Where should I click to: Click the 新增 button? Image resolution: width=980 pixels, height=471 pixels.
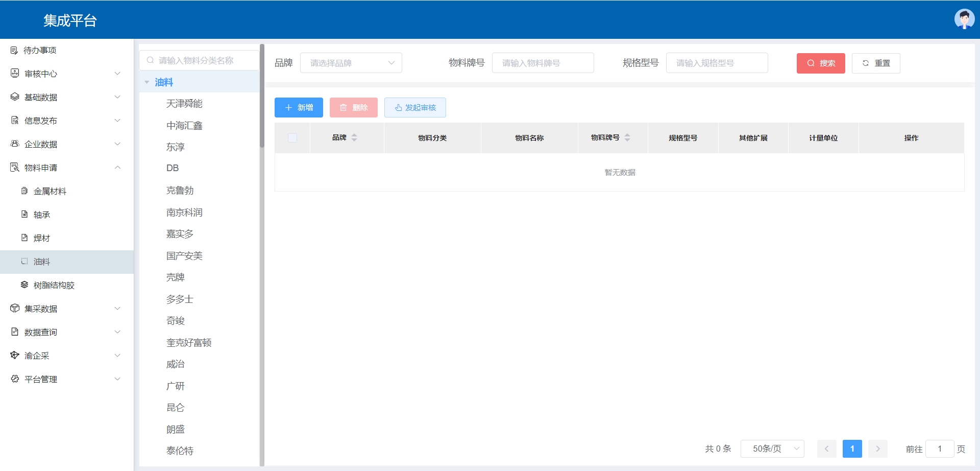(x=299, y=107)
